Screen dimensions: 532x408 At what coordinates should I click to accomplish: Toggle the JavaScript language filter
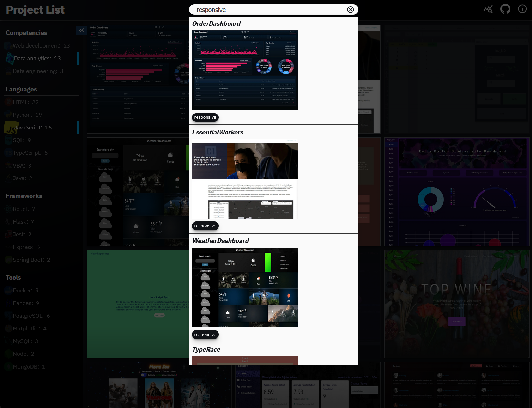click(42, 128)
